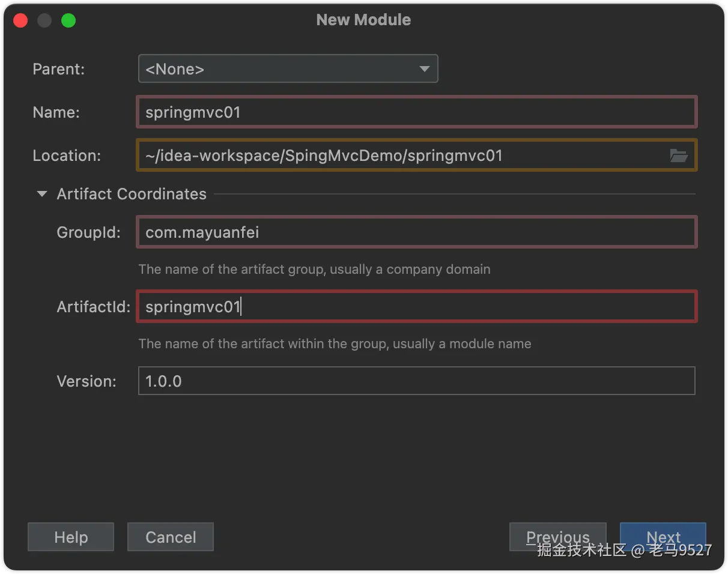This screenshot has width=728, height=574.
Task: Click the folder browse icon in Location
Action: coord(678,156)
